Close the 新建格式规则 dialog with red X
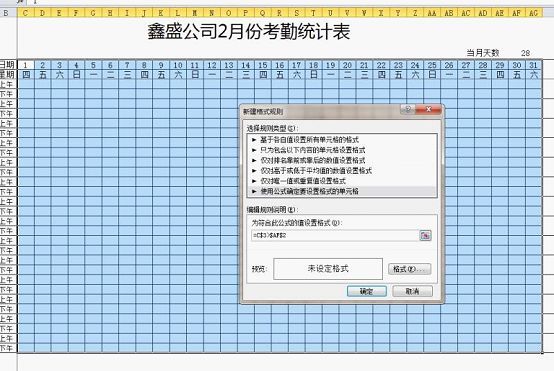The image size is (554, 371). click(429, 109)
